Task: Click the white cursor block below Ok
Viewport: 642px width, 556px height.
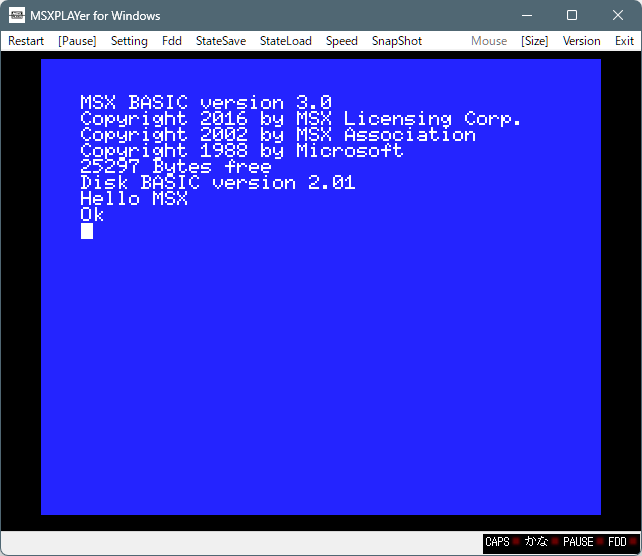Action: [x=87, y=231]
